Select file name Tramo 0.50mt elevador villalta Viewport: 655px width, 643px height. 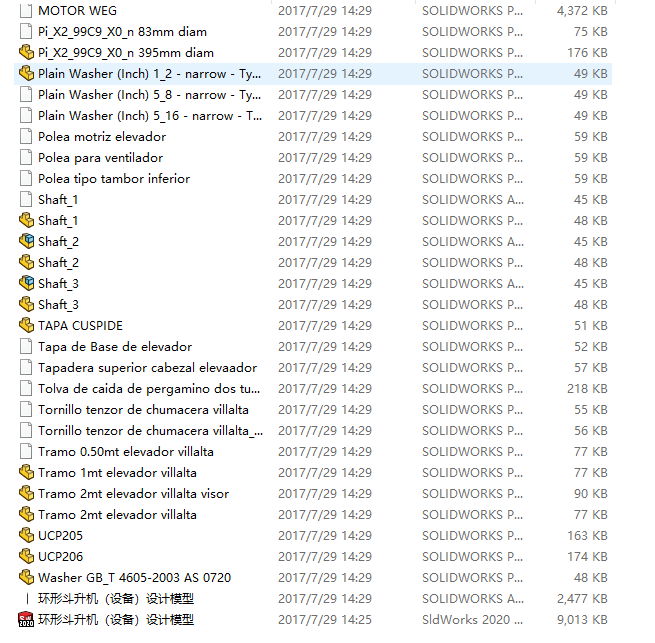(126, 452)
